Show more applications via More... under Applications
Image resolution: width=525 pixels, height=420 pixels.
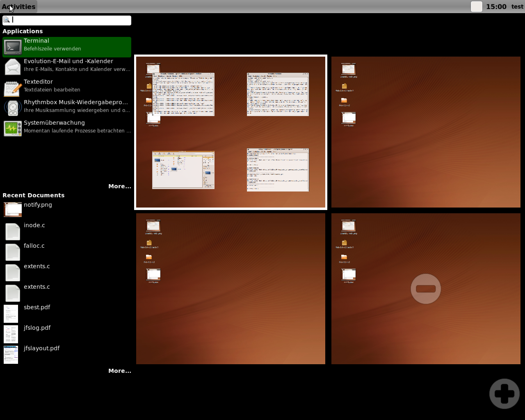point(120,186)
